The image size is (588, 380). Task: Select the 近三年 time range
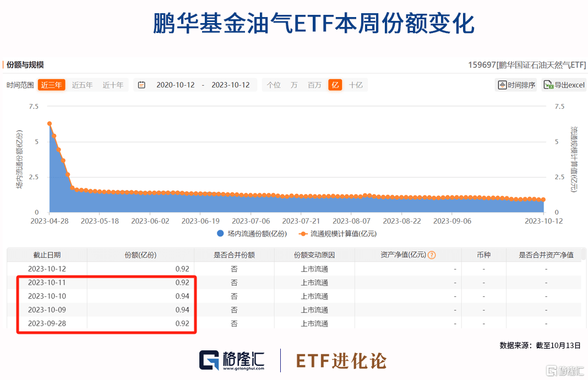tap(51, 85)
